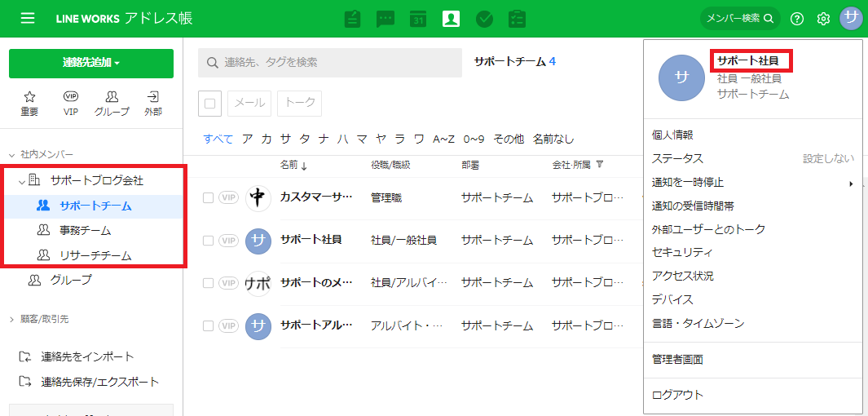Select 事務チーム in the sidebar
This screenshot has width=868, height=416.
(x=85, y=231)
